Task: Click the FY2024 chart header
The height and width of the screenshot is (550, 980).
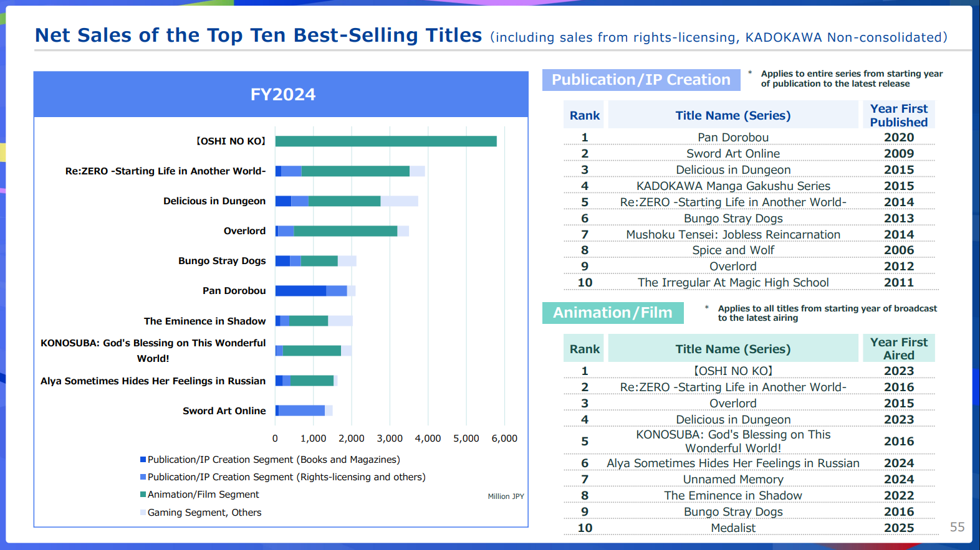Action: pyautogui.click(x=282, y=95)
